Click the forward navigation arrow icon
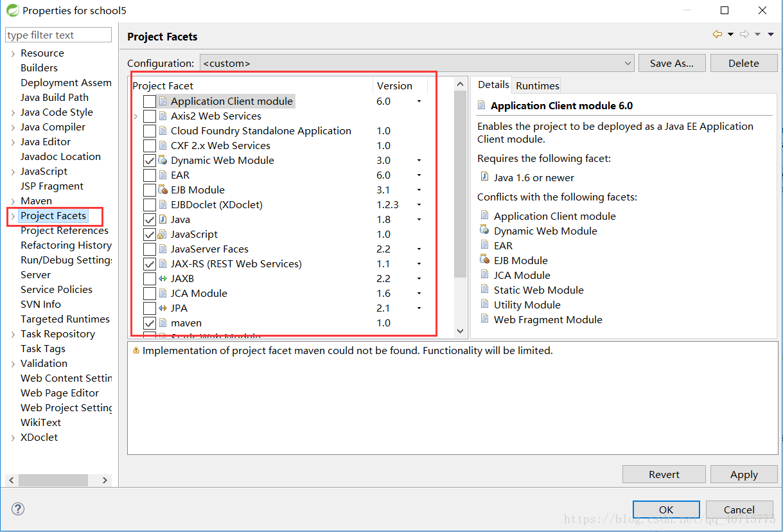 click(x=744, y=34)
